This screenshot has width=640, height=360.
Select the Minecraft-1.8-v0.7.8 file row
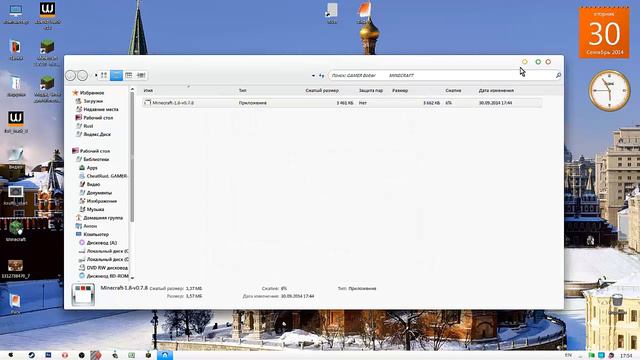(342, 103)
